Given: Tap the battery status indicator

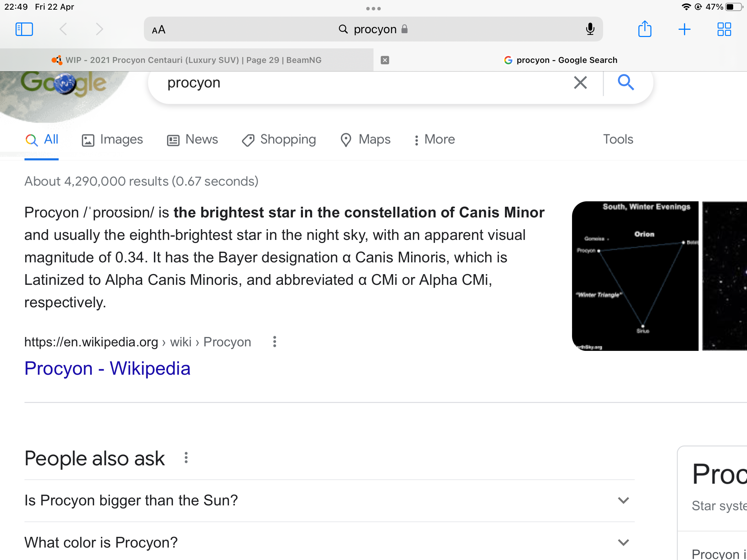Looking at the screenshot, I should pos(734,7).
